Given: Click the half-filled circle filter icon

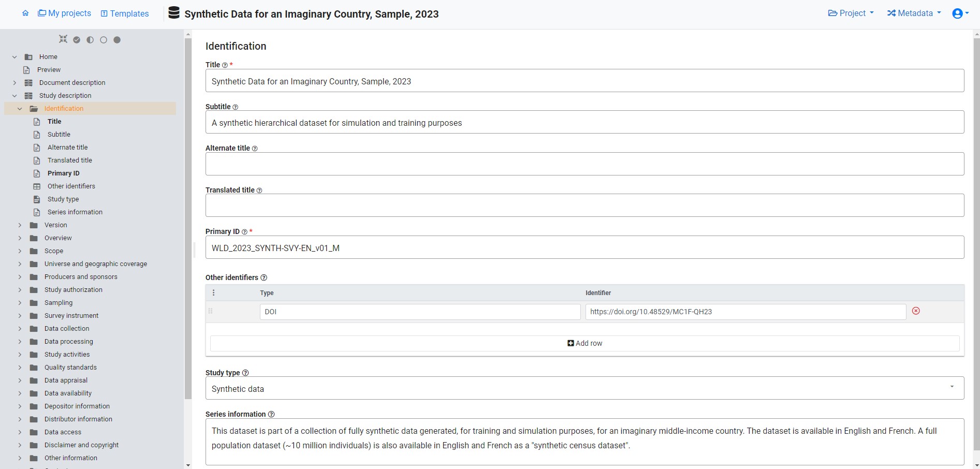Looking at the screenshot, I should pos(90,40).
